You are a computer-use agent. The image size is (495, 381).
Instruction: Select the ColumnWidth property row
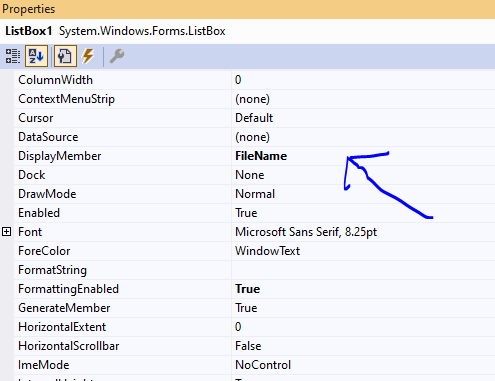(x=254, y=80)
